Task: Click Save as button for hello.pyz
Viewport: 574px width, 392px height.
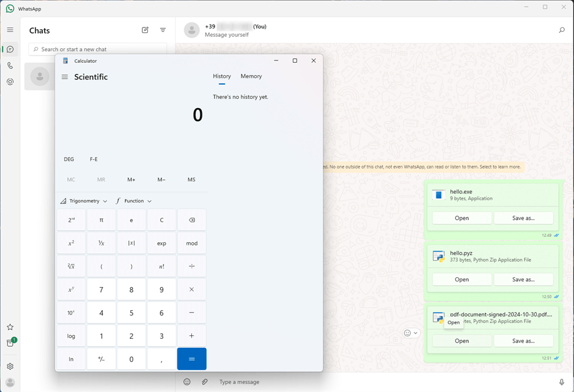Action: (x=523, y=280)
